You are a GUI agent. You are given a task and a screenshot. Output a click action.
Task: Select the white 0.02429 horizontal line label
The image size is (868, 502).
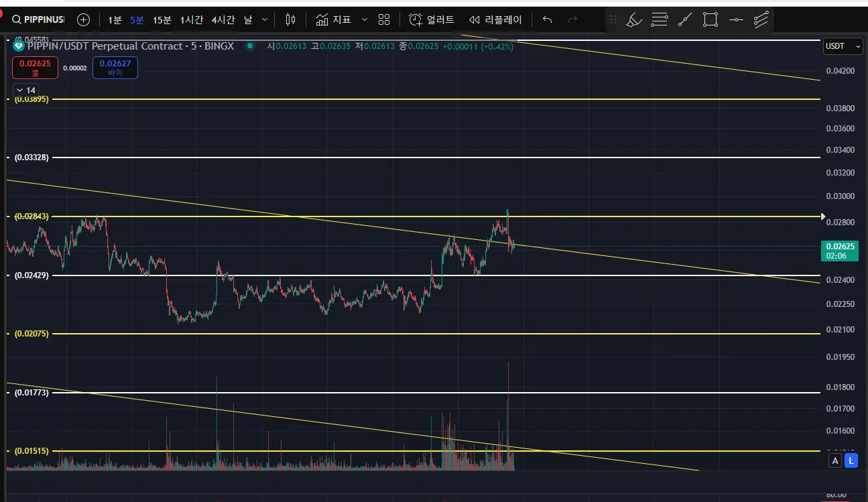pyautogui.click(x=32, y=275)
